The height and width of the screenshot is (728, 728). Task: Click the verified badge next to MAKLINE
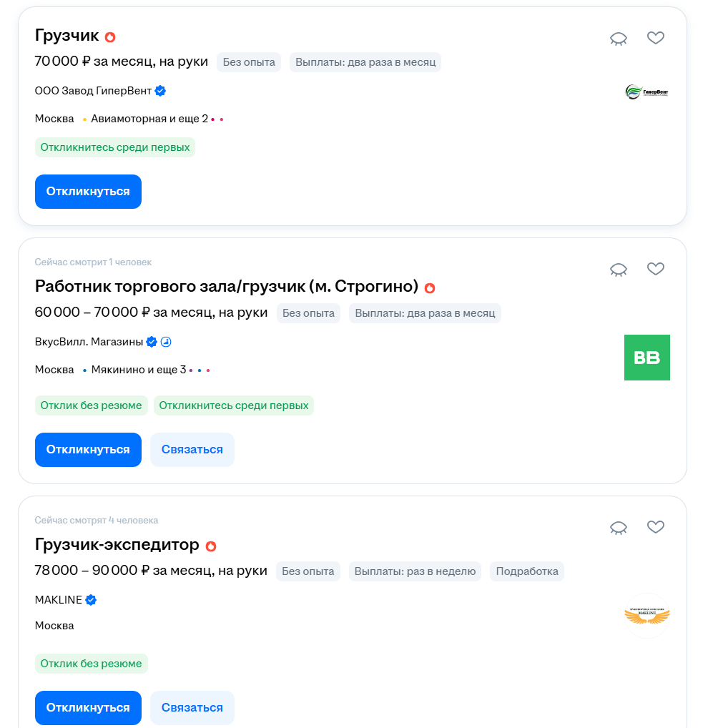click(x=91, y=600)
